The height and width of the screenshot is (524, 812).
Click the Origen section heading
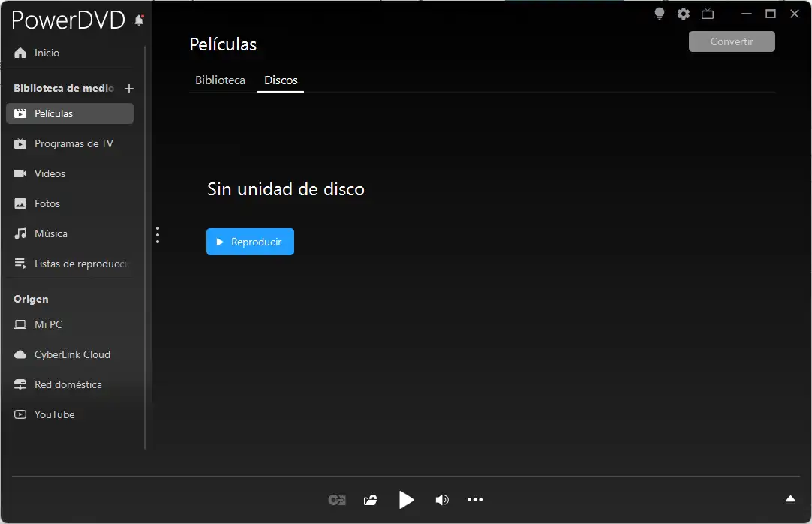click(x=31, y=300)
